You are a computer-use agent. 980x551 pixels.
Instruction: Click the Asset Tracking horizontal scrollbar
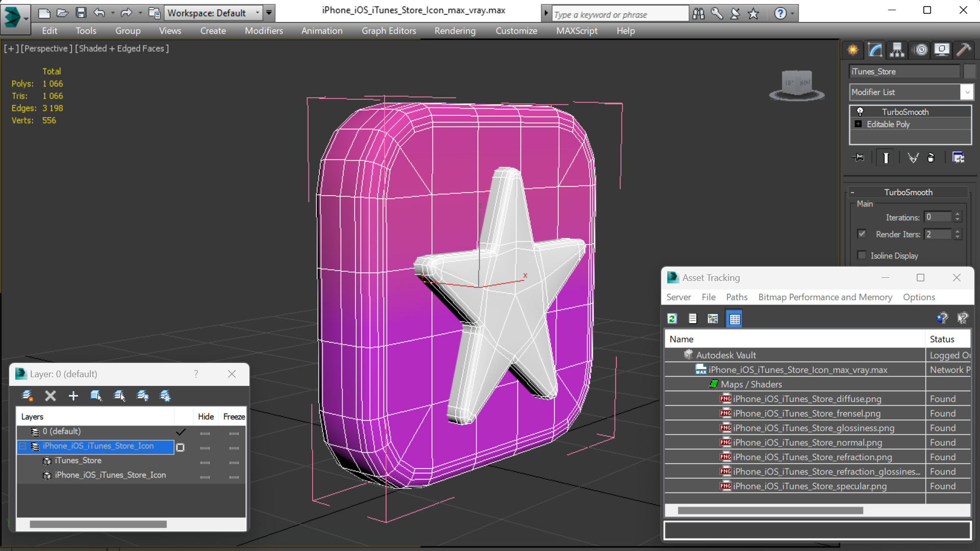coord(770,510)
